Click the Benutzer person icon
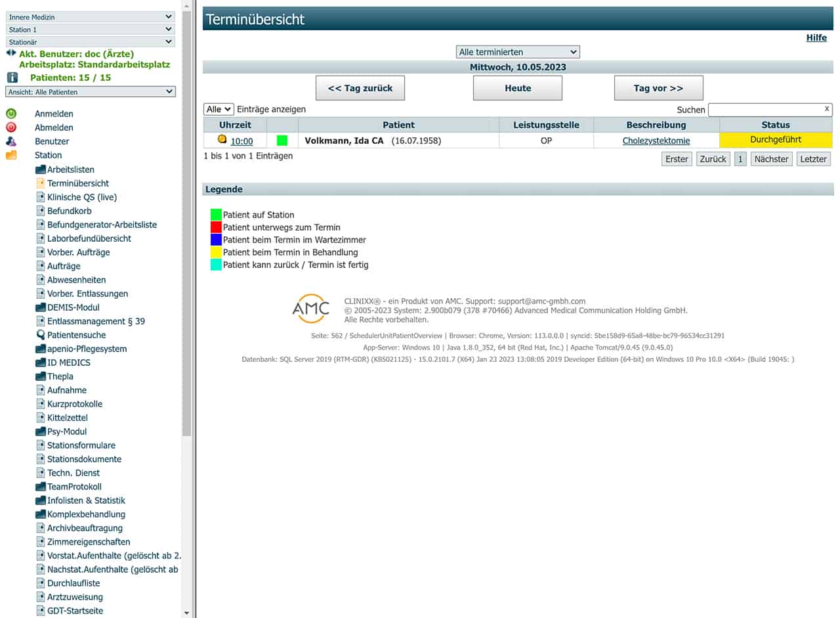Image resolution: width=840 pixels, height=618 pixels. (11, 141)
